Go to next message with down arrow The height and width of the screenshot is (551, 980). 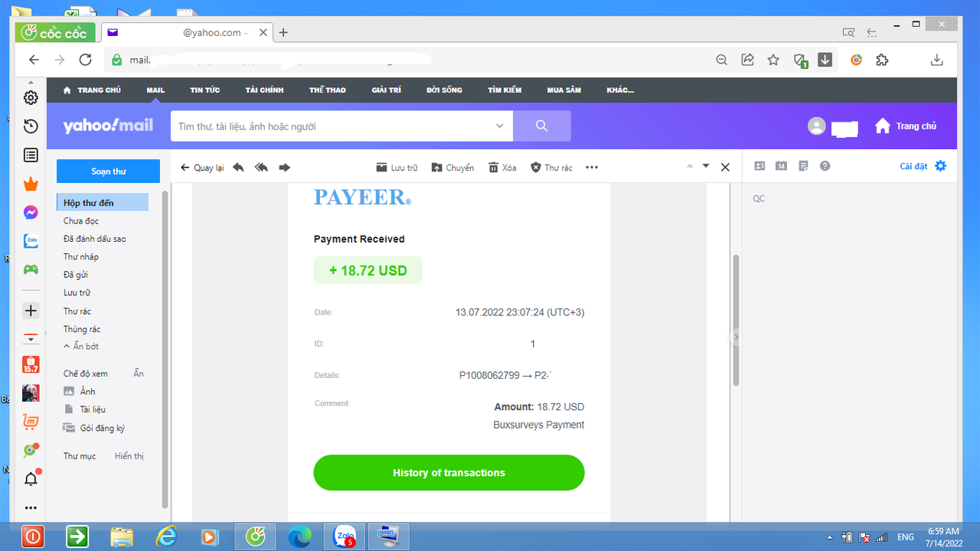tap(706, 166)
